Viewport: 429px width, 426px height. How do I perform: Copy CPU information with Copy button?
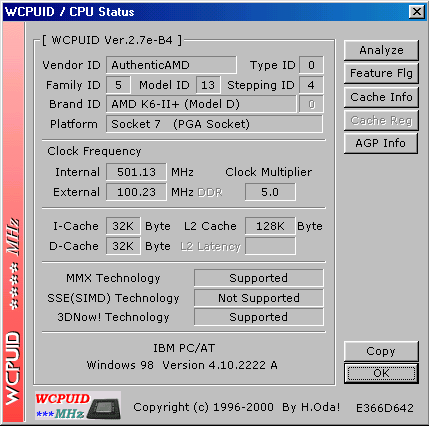tap(381, 351)
